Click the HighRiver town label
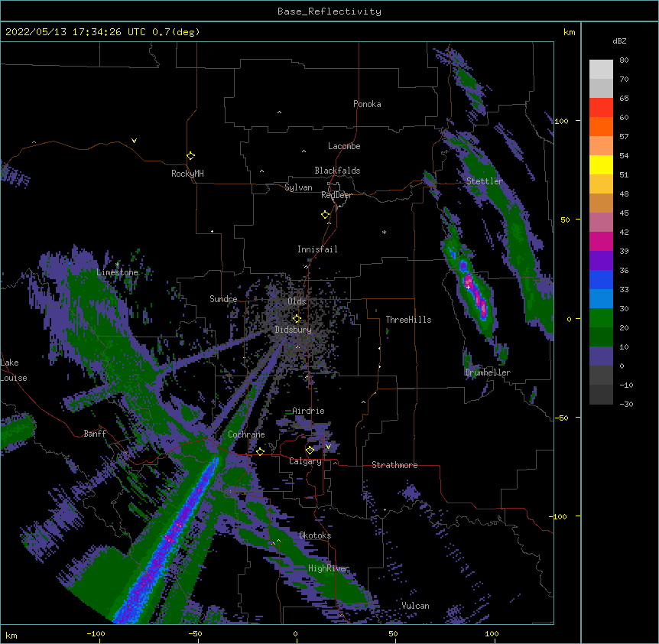 (329, 568)
